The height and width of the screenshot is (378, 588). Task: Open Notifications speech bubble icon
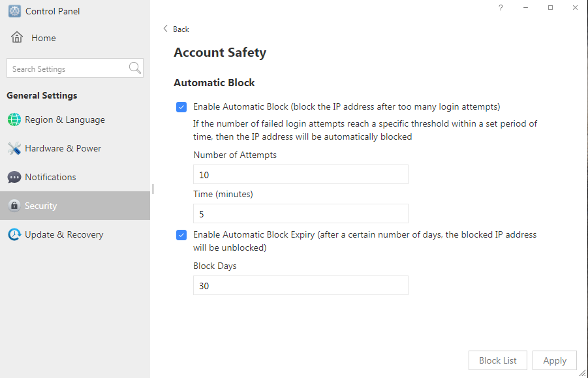pyautogui.click(x=14, y=177)
